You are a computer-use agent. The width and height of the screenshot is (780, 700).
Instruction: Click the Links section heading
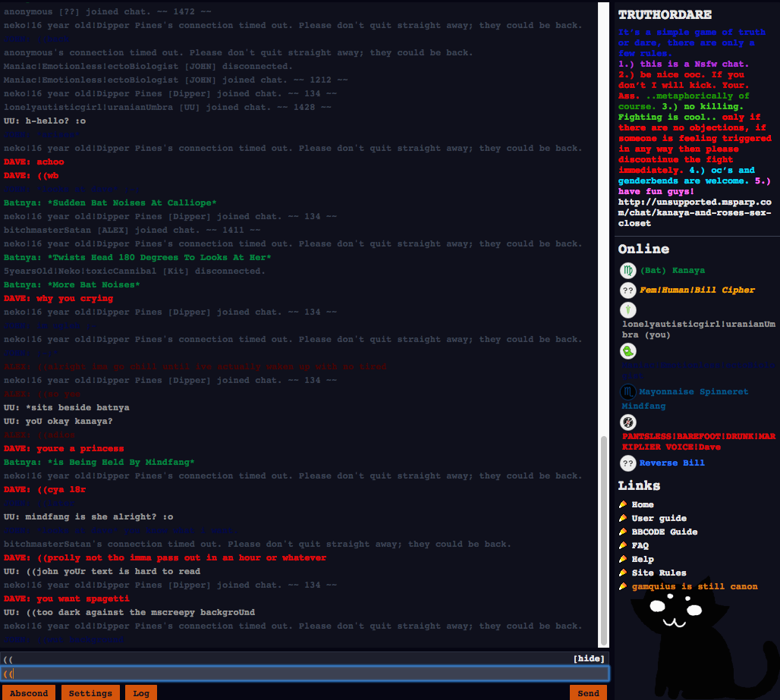click(x=639, y=485)
